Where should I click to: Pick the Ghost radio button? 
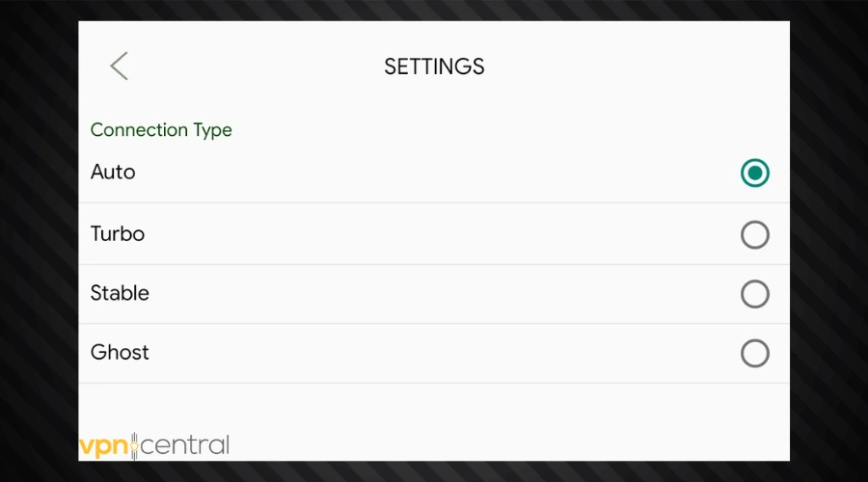click(x=755, y=353)
